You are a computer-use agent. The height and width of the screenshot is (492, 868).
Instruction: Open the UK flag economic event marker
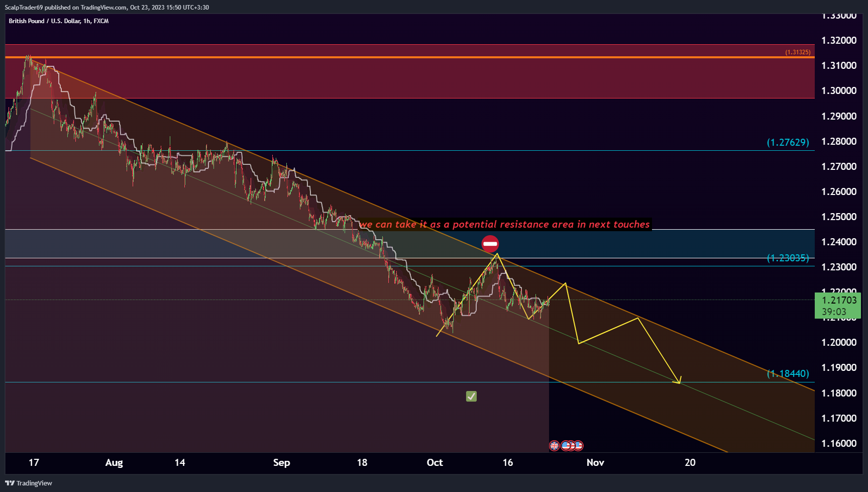click(x=554, y=445)
